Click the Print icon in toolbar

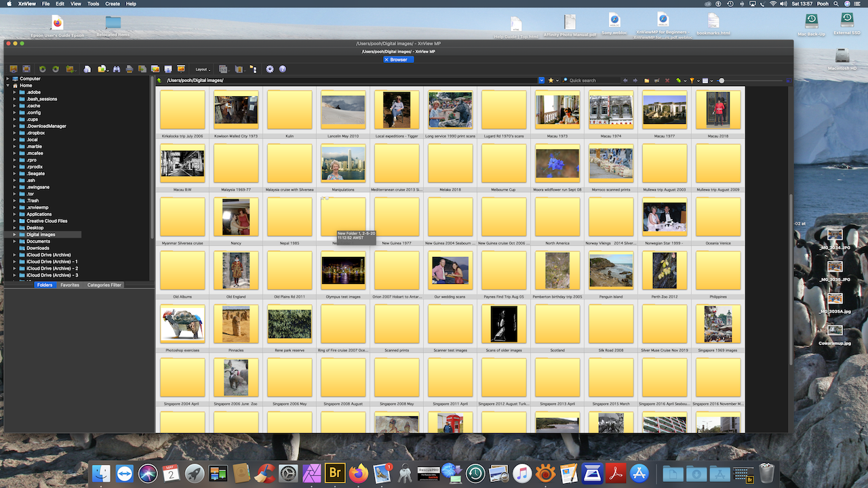coord(130,69)
